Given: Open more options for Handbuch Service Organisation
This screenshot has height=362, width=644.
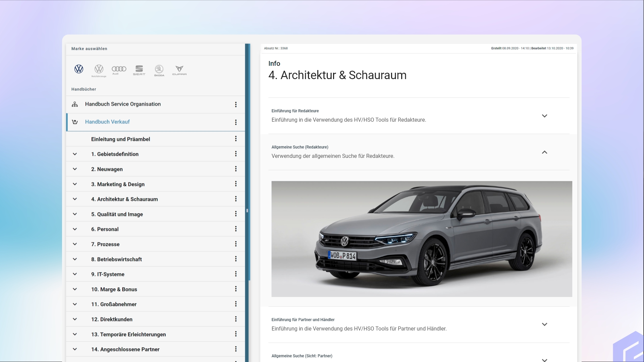Looking at the screenshot, I should pos(236,105).
